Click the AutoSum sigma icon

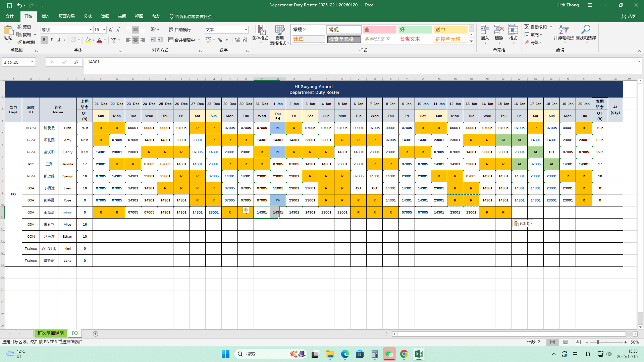527,27
